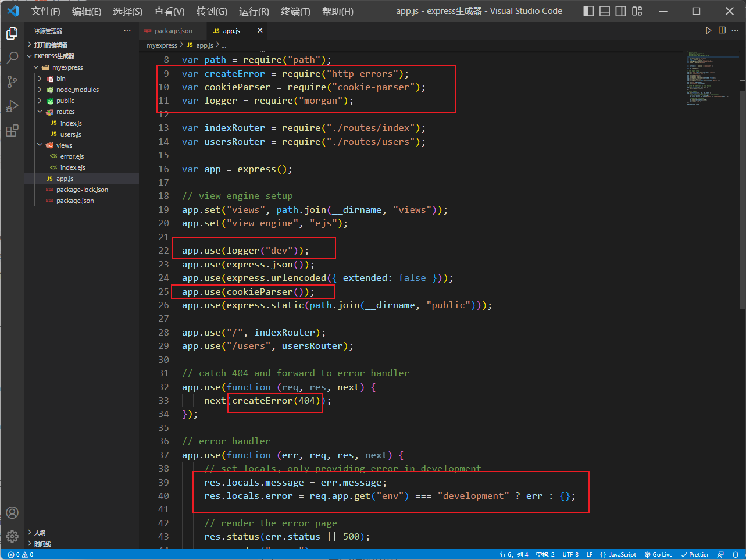Click the breadcrumb trailing ellipsis

[224, 45]
